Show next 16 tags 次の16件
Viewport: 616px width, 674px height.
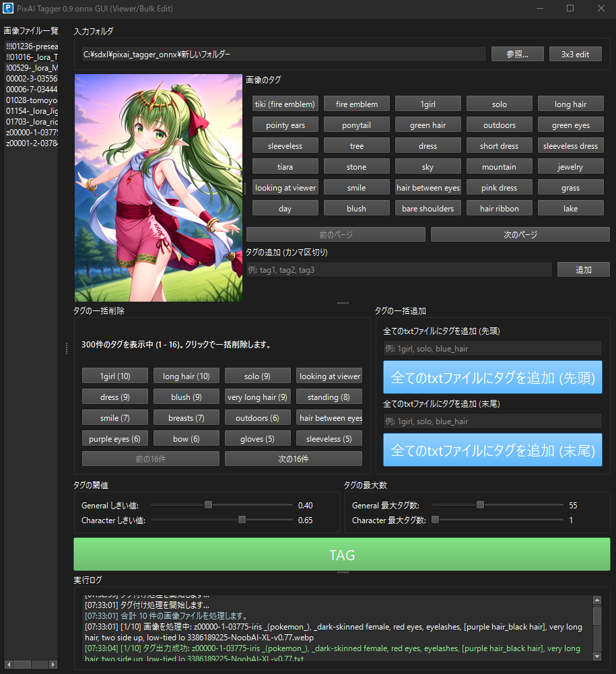[x=293, y=459]
